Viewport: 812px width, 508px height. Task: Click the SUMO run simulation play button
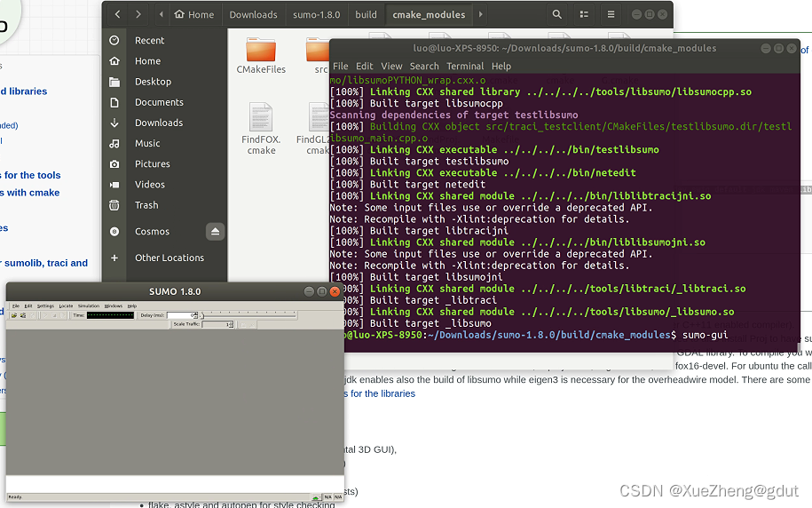[x=45, y=315]
